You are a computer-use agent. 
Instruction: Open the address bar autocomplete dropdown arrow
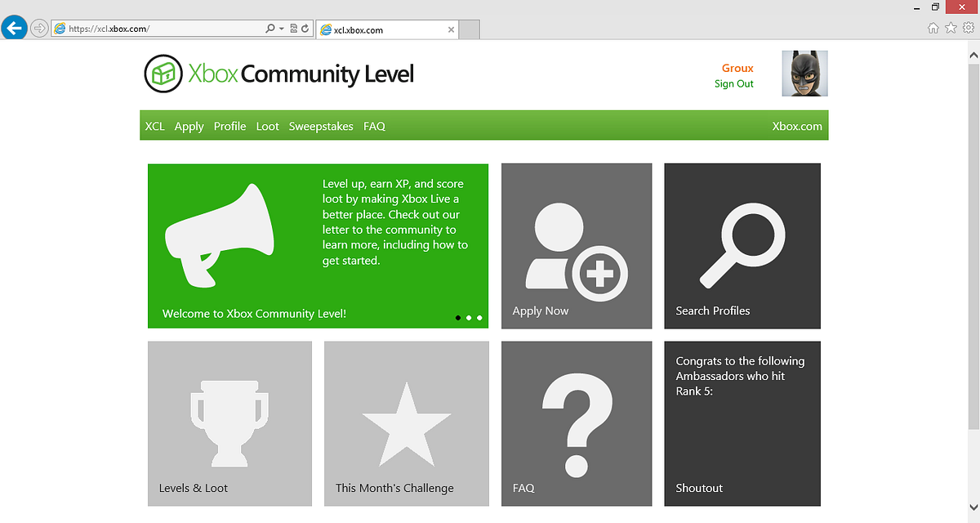coord(282,29)
